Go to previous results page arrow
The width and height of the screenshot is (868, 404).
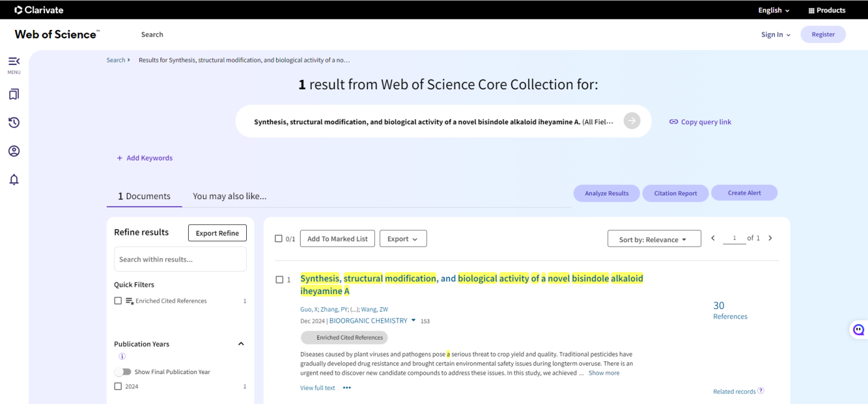point(713,238)
